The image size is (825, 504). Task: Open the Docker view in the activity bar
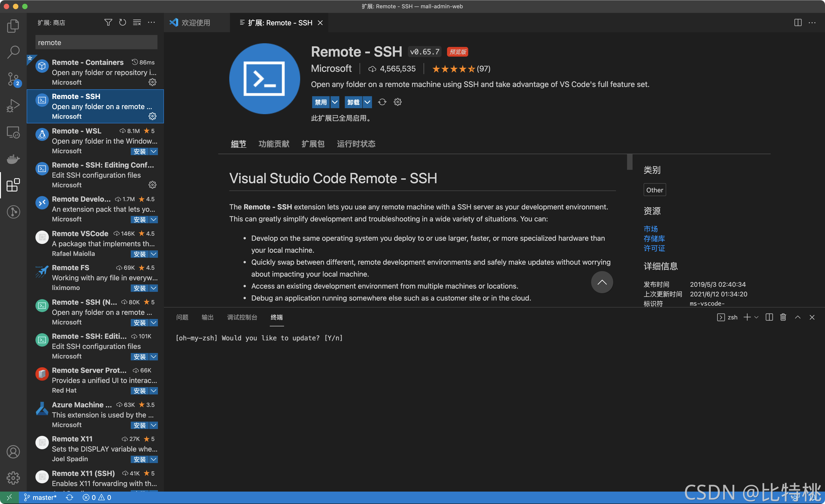pyautogui.click(x=13, y=159)
